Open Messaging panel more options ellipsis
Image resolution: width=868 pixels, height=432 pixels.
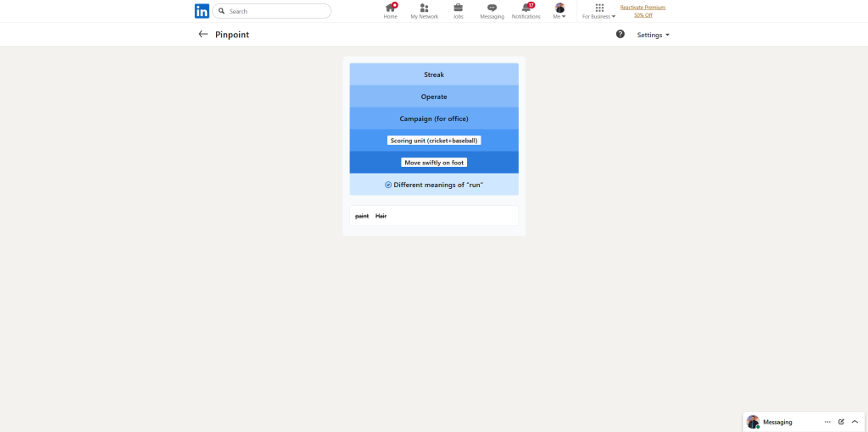[x=827, y=422]
